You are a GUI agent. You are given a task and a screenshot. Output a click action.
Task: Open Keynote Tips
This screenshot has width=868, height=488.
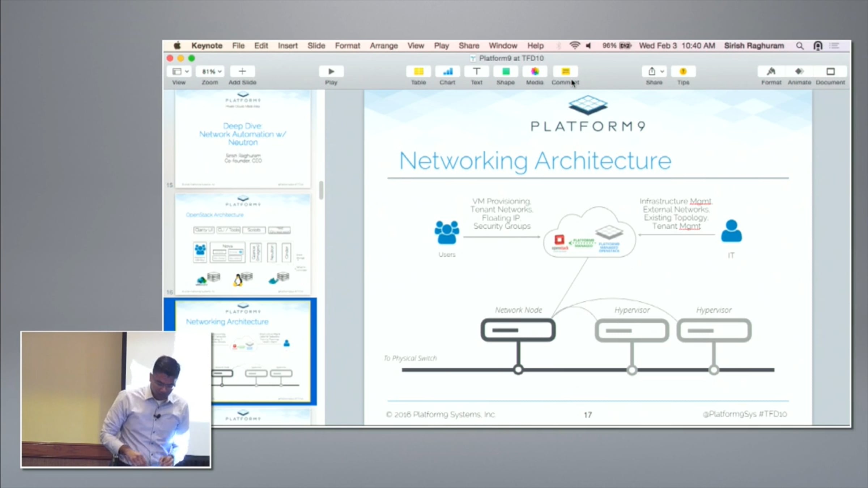(x=683, y=72)
